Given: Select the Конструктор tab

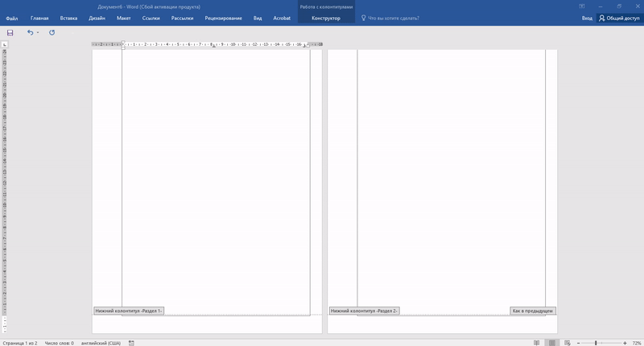Looking at the screenshot, I should click(x=326, y=18).
